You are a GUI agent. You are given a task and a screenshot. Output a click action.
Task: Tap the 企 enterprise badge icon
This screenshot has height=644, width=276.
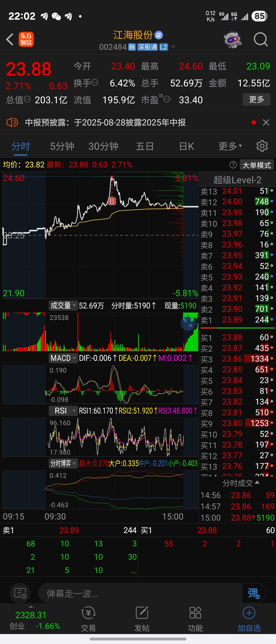(158, 35)
